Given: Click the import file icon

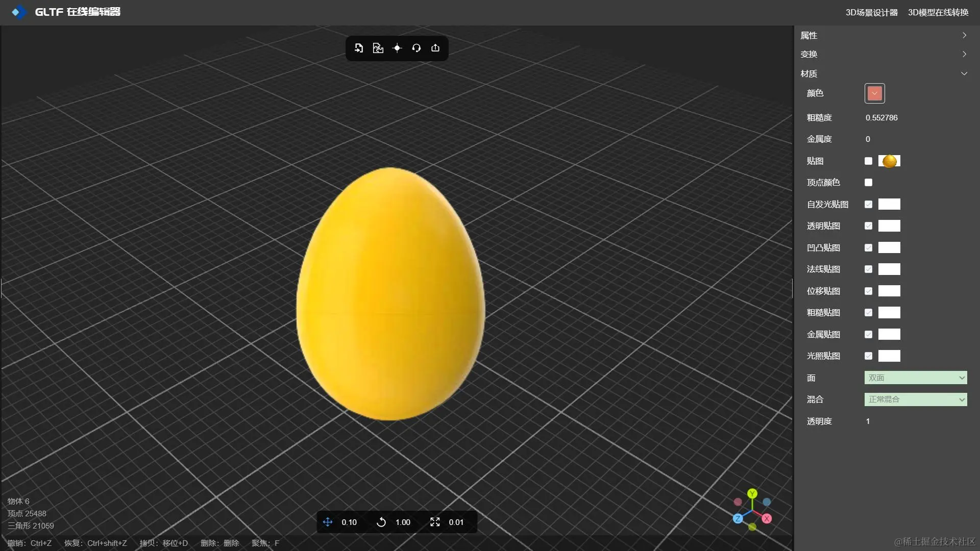Looking at the screenshot, I should pos(359,48).
